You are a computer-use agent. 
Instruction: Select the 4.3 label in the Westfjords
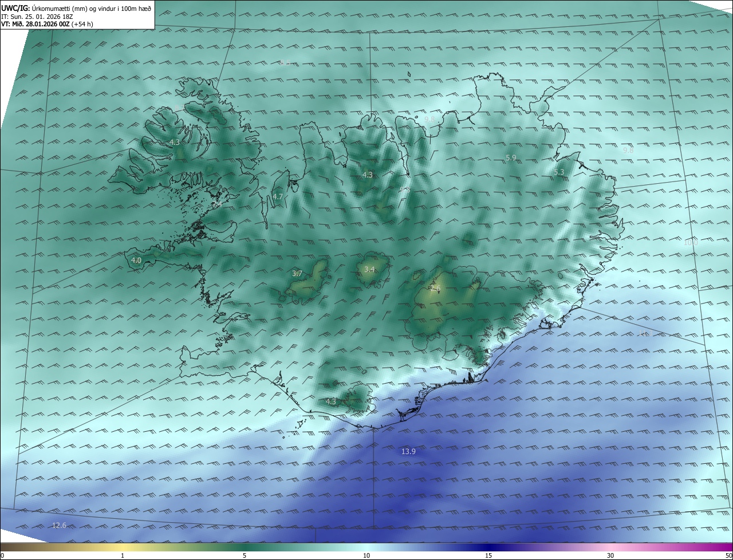[175, 142]
